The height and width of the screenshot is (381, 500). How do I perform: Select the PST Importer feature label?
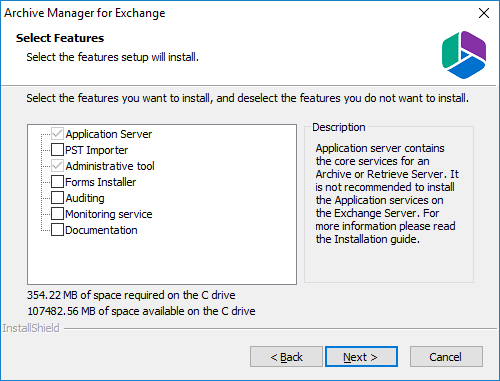click(97, 150)
